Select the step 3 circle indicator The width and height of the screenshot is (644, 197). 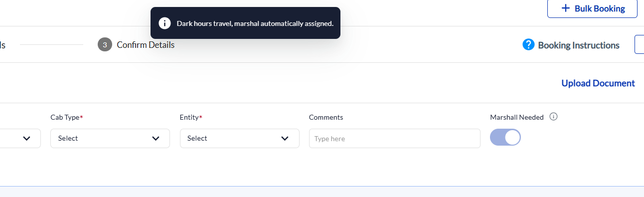(x=105, y=44)
